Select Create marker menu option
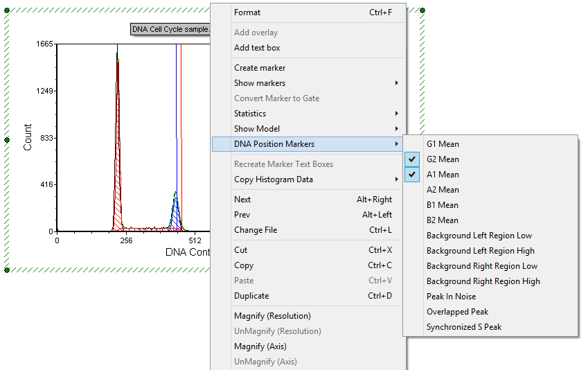 260,68
